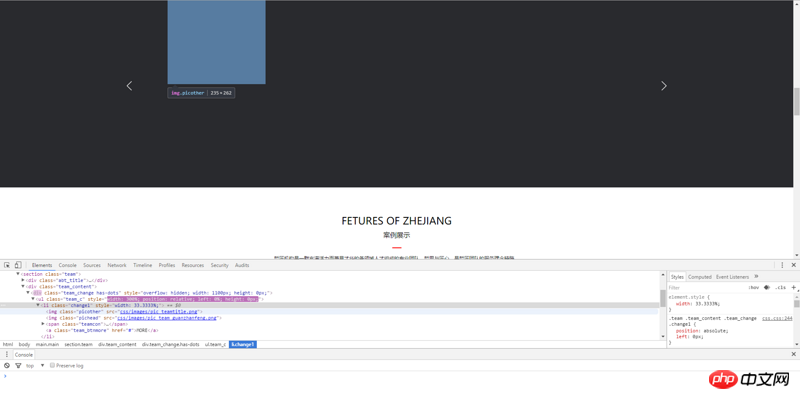The width and height of the screenshot is (800, 399).
Task: Select the body breadcrumb
Action: tap(24, 344)
